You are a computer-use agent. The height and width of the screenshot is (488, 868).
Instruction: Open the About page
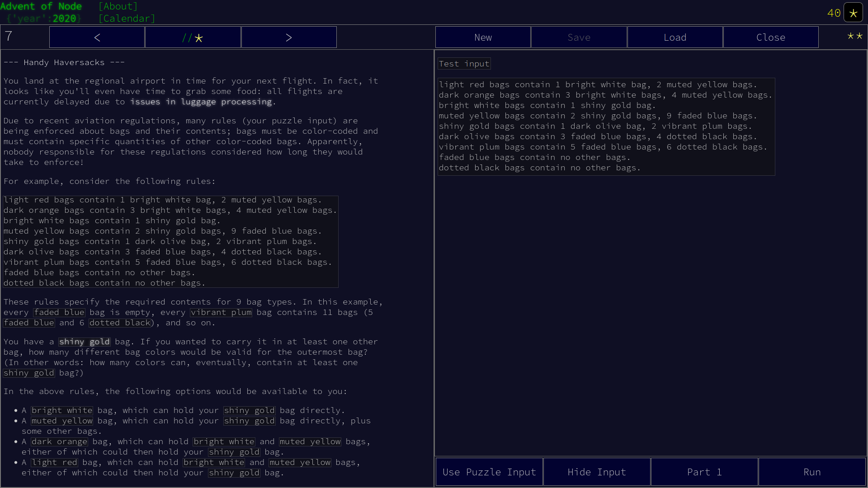click(x=118, y=6)
